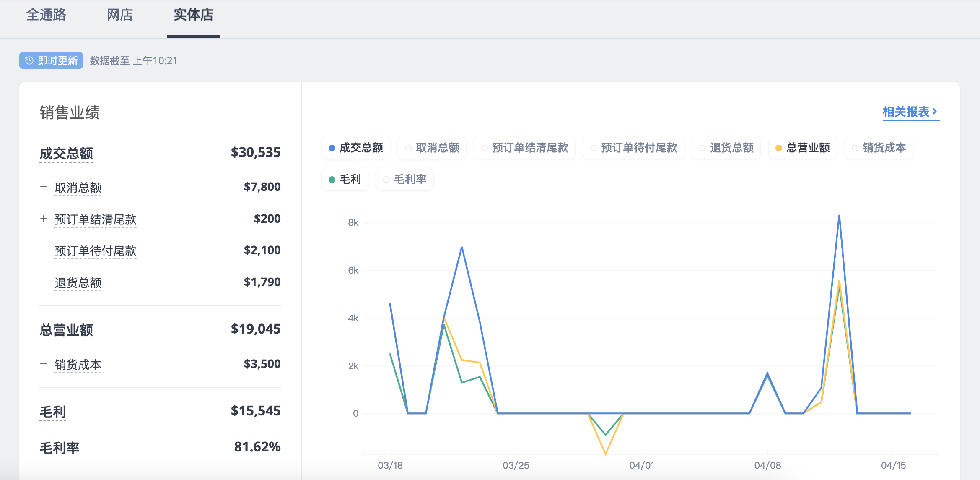Click the 即时更新 refresh button

(51, 60)
